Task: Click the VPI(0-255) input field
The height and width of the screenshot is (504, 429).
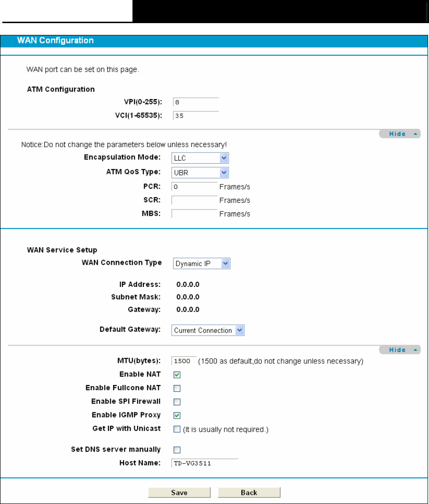Action: (x=196, y=102)
